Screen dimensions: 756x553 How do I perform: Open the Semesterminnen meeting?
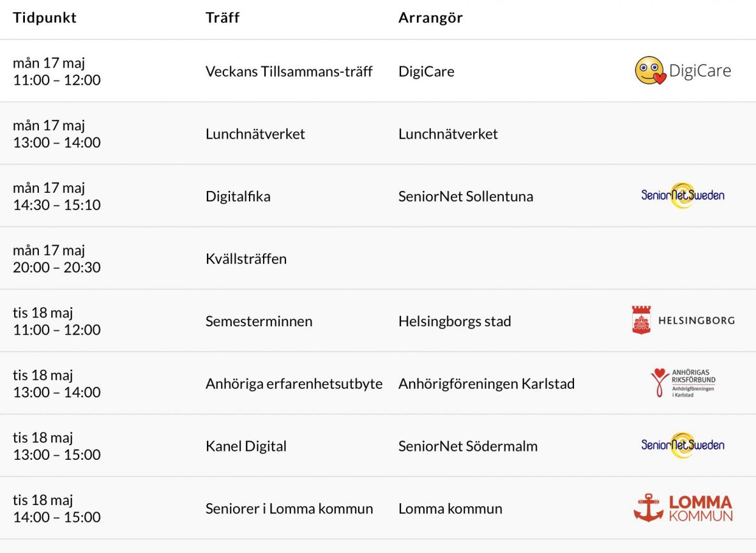(x=259, y=321)
